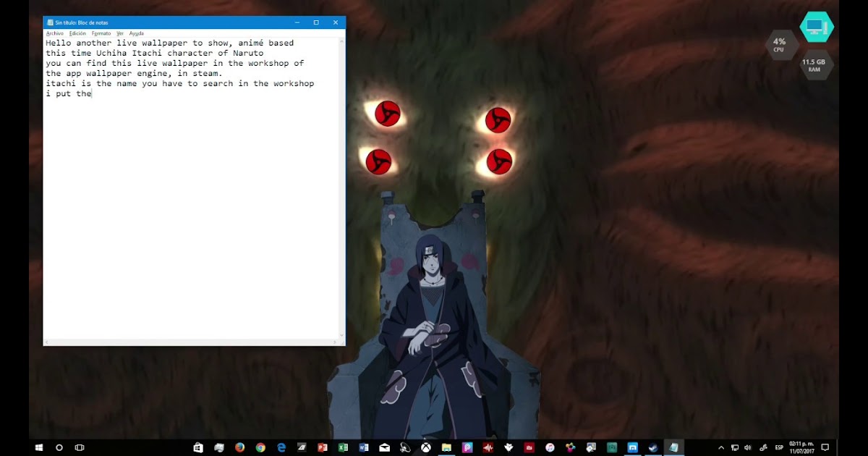Screen dimensions: 868x456
Task: Switch input language ESP indicator
Action: click(x=779, y=448)
